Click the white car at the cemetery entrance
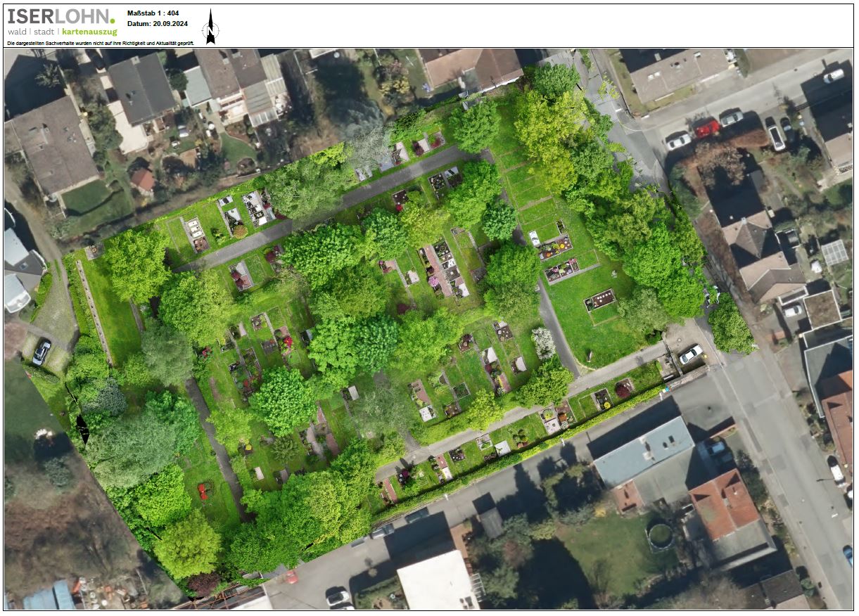 pyautogui.click(x=690, y=354)
